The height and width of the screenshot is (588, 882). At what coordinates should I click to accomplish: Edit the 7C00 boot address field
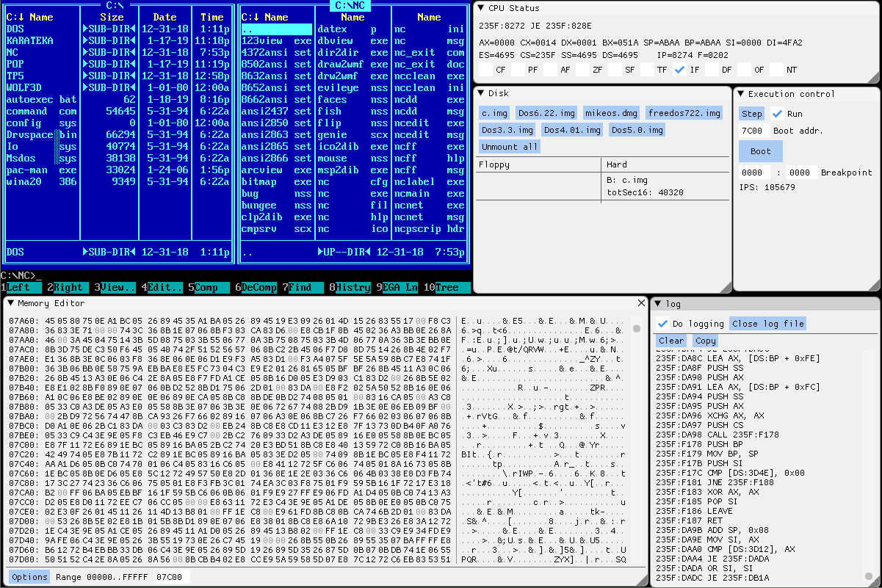click(x=753, y=131)
